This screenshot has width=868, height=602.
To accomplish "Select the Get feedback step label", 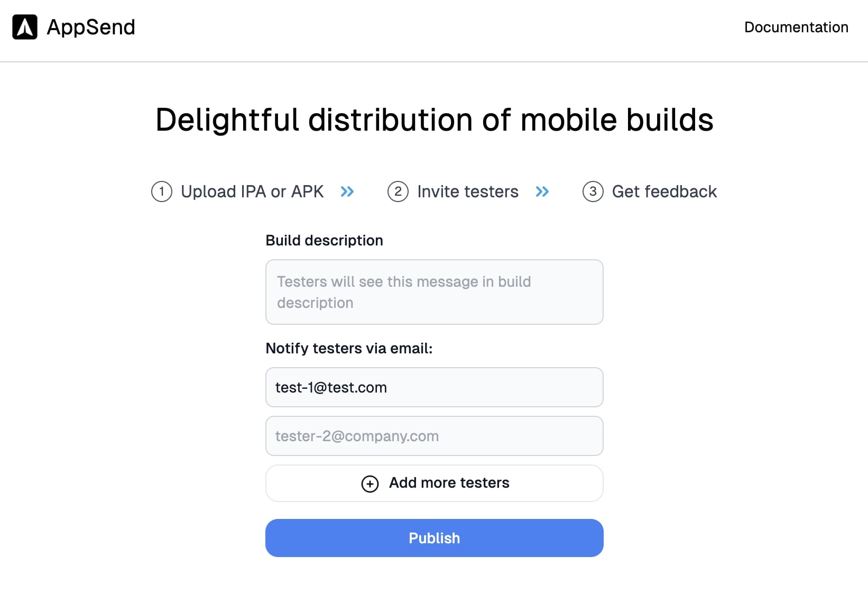I will tap(664, 191).
